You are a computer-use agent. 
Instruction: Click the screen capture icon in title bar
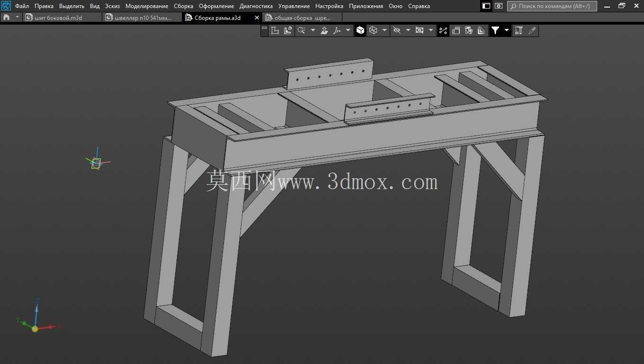pos(499,6)
